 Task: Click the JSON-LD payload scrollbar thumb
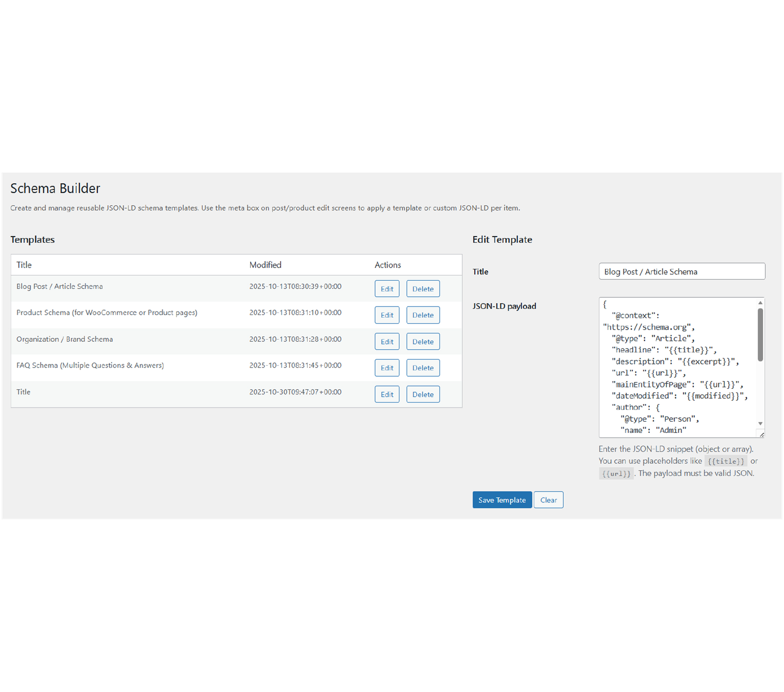(760, 335)
